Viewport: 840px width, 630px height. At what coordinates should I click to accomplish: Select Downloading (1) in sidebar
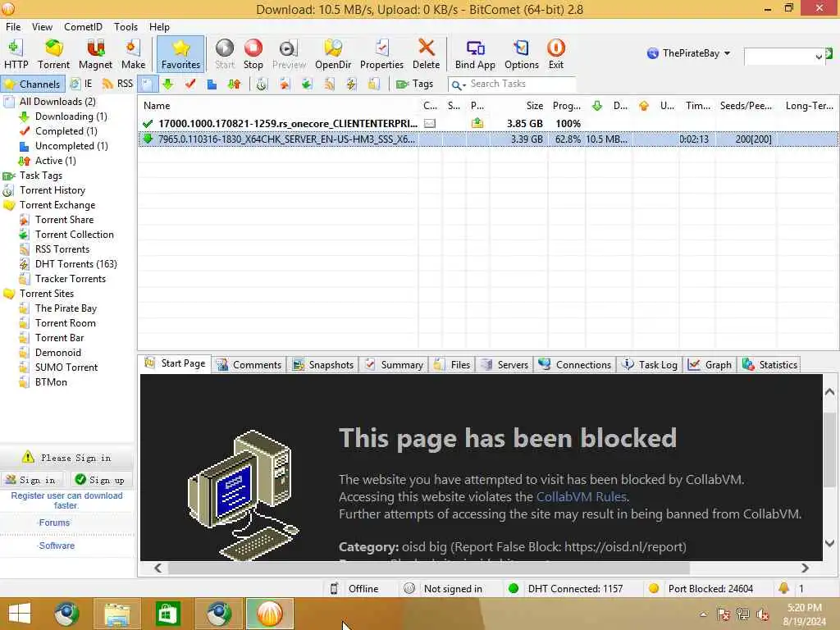click(71, 116)
